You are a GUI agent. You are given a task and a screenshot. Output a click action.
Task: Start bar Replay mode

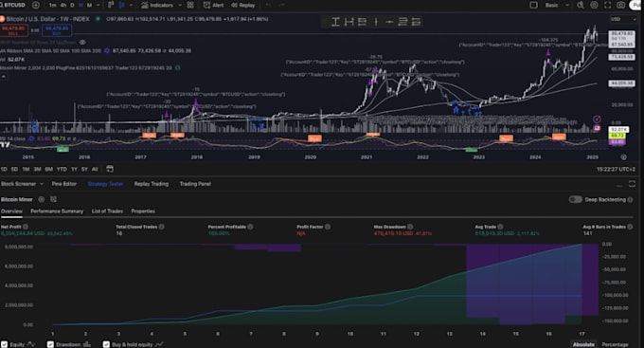click(x=243, y=5)
